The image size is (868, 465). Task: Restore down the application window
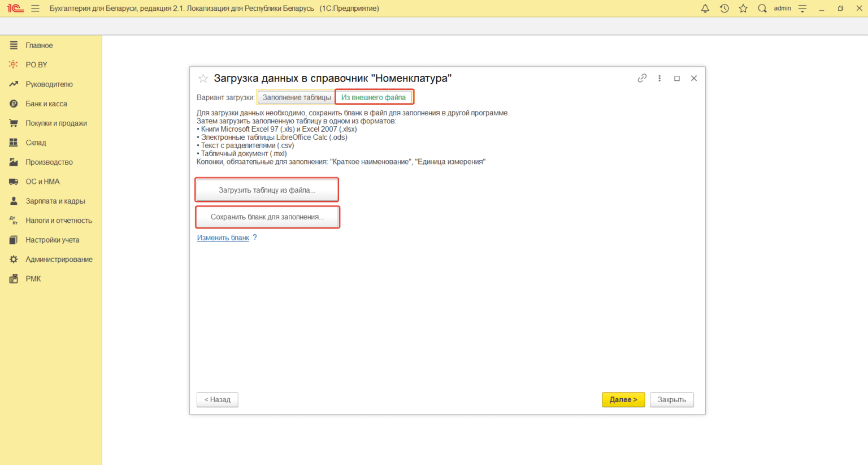(841, 8)
